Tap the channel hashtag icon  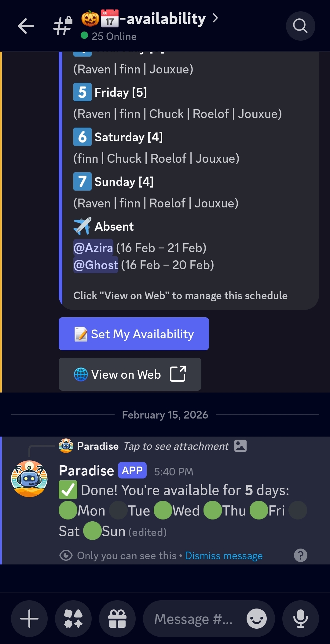(x=61, y=26)
